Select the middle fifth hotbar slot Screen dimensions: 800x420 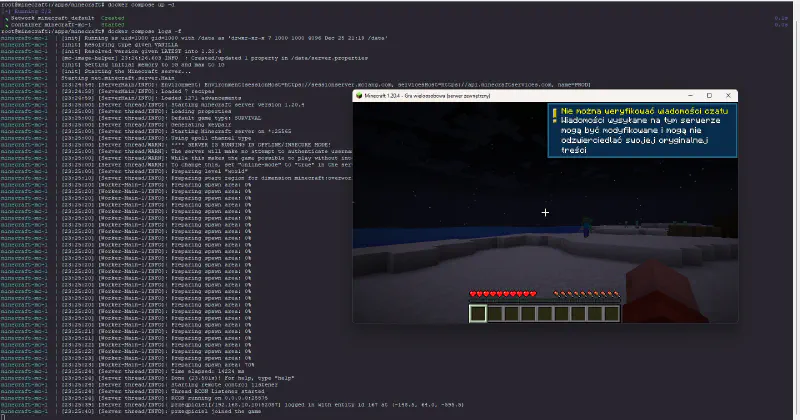[545, 313]
